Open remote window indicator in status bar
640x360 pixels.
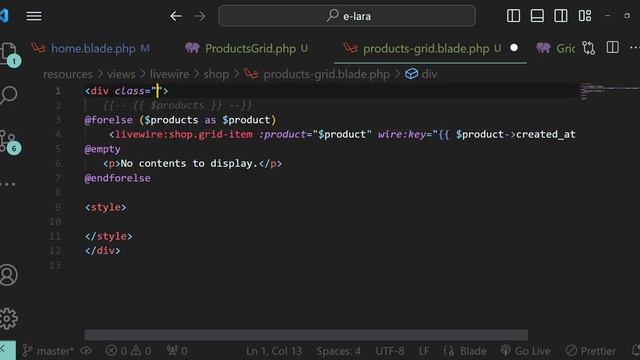8,350
